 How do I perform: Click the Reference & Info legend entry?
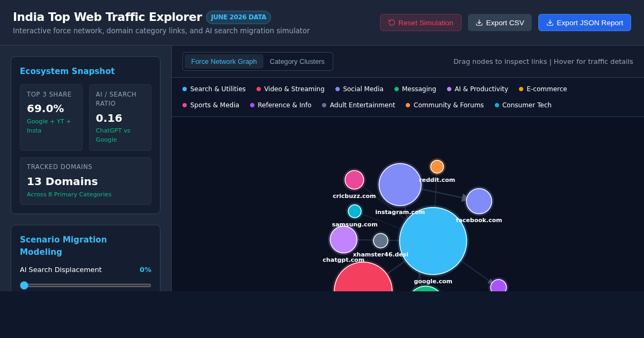281,105
